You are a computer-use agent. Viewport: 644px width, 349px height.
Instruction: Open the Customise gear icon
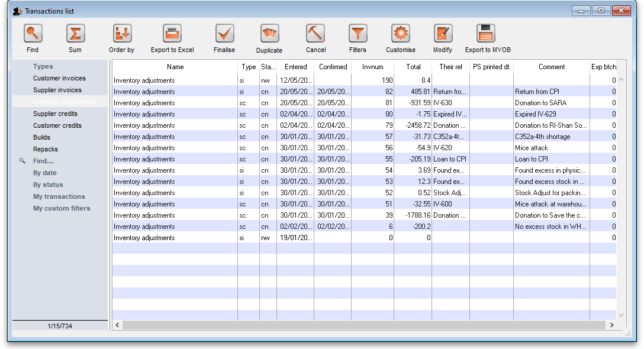401,34
